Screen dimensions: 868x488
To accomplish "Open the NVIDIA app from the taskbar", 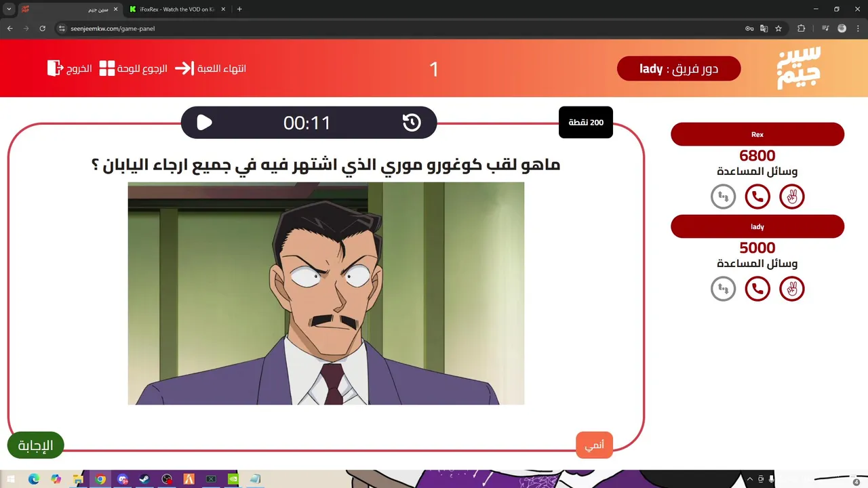I will (234, 479).
